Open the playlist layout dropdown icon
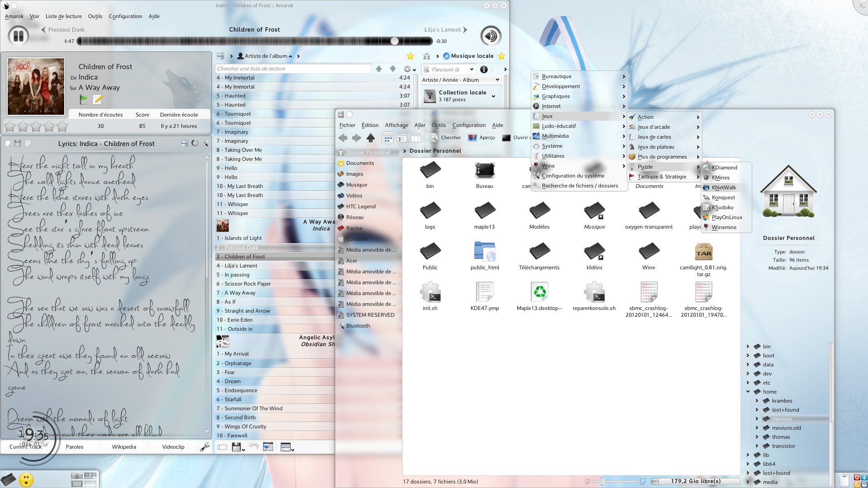This screenshot has height=488, width=868. point(287,447)
